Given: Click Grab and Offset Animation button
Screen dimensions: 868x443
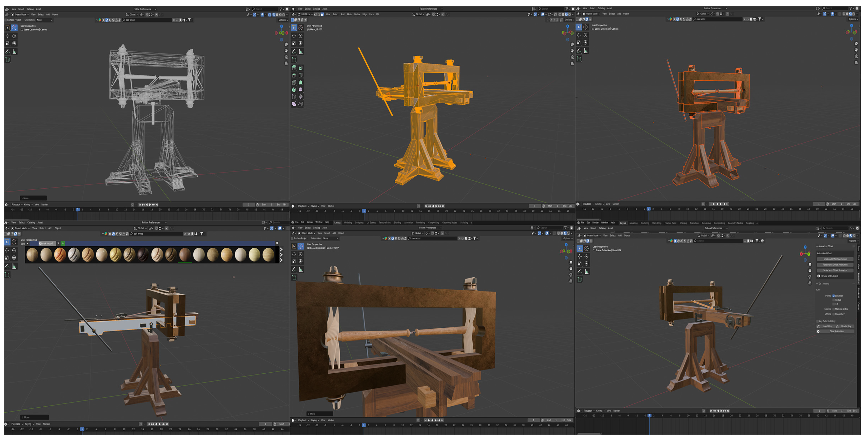Looking at the screenshot, I should (835, 259).
